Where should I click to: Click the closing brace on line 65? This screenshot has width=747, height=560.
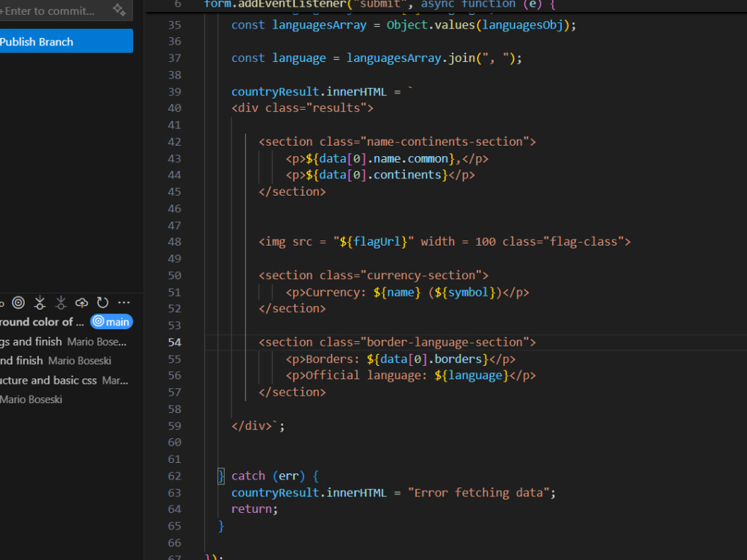[221, 526]
